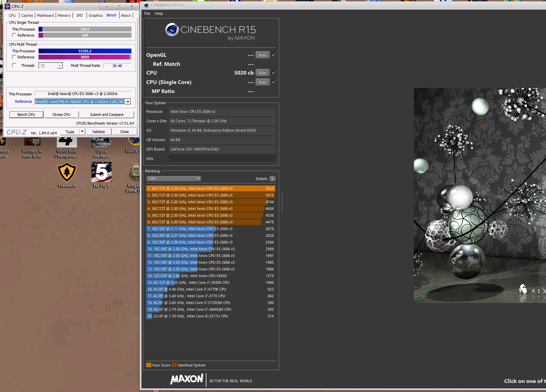This screenshot has height=392, width=546.
Task: Toggle the OpenGL test checkmark
Action: pyautogui.click(x=274, y=55)
